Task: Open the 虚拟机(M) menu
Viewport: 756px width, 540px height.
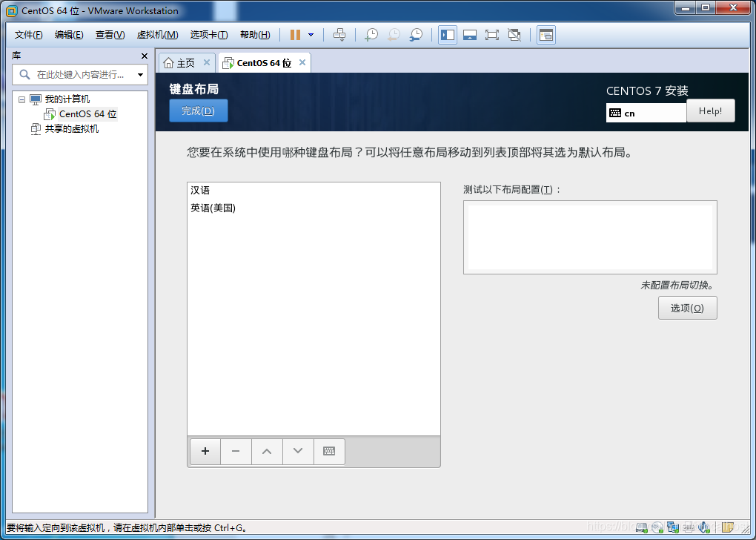Action: point(158,35)
